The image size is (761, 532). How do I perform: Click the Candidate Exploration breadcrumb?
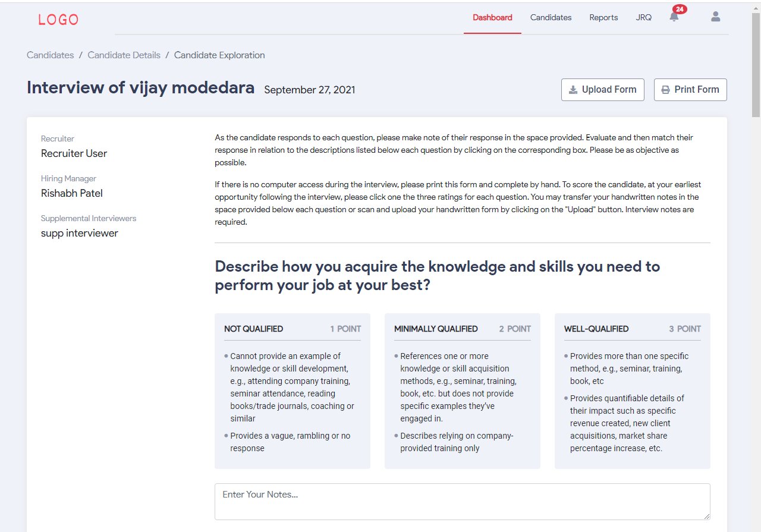tap(219, 55)
